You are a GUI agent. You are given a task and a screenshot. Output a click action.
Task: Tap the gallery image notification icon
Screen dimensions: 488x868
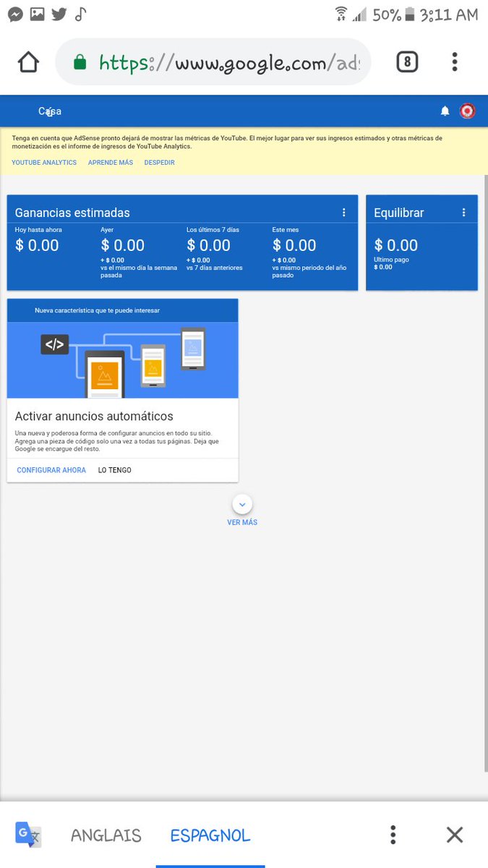click(x=37, y=14)
